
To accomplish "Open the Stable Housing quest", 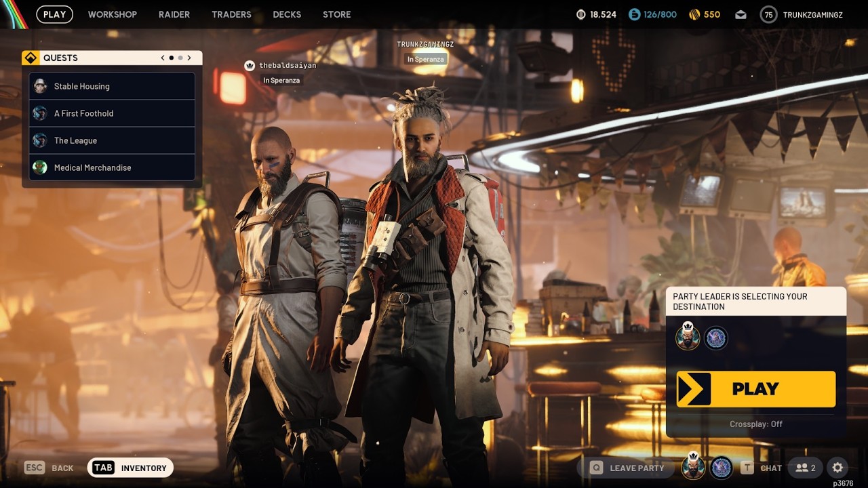I will point(112,86).
